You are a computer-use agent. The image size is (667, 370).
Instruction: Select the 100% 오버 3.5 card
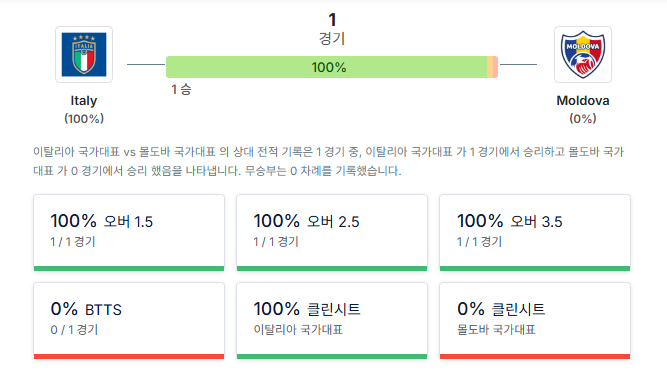coord(535,233)
